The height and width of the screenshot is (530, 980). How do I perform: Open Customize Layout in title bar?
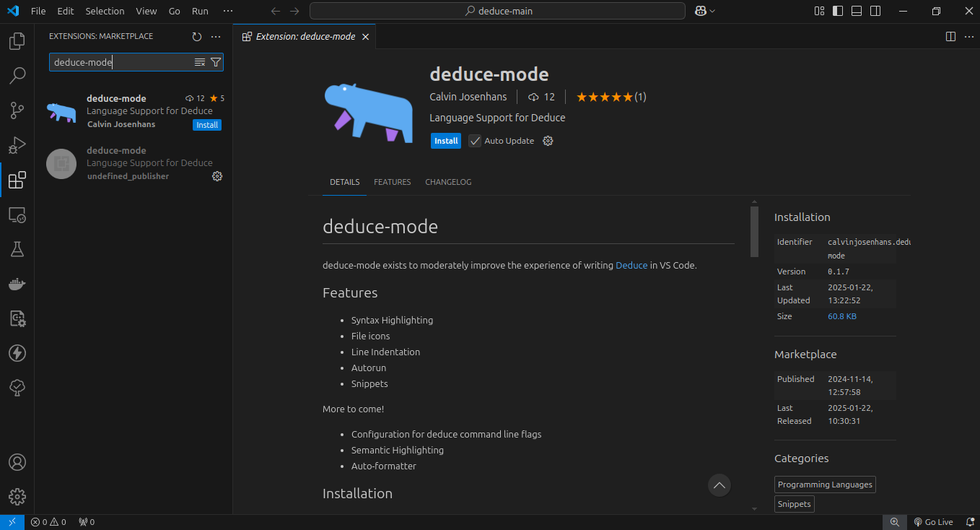(x=819, y=11)
